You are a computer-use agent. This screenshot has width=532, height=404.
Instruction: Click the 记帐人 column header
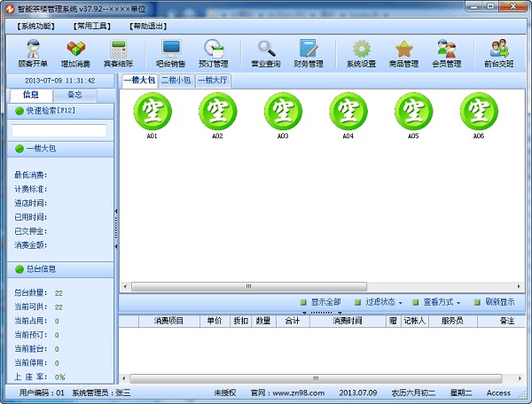[415, 321]
